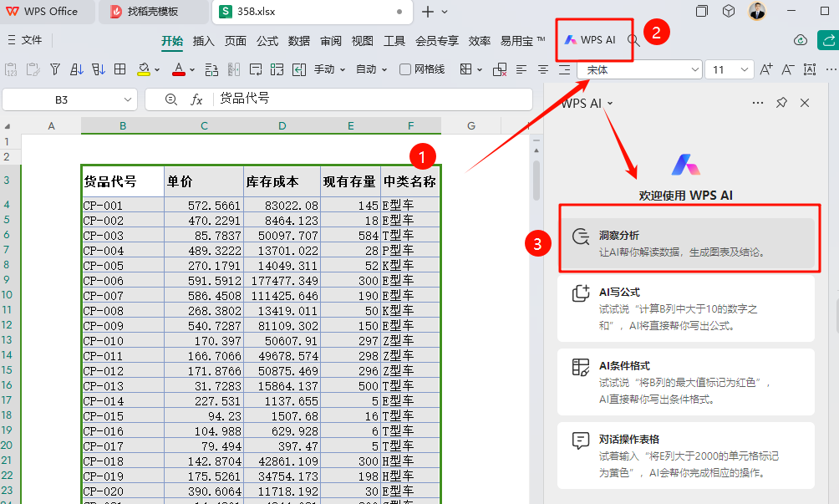839x504 pixels.
Task: Click the borders icon
Action: [466, 69]
